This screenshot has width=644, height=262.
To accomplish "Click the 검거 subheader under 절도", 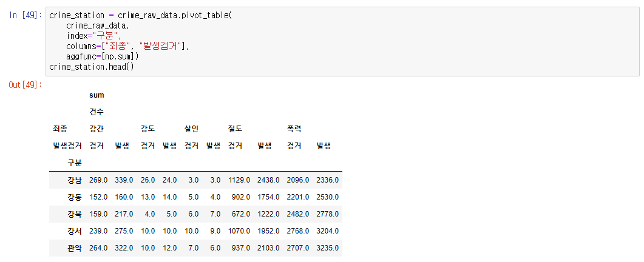I will tap(235, 146).
